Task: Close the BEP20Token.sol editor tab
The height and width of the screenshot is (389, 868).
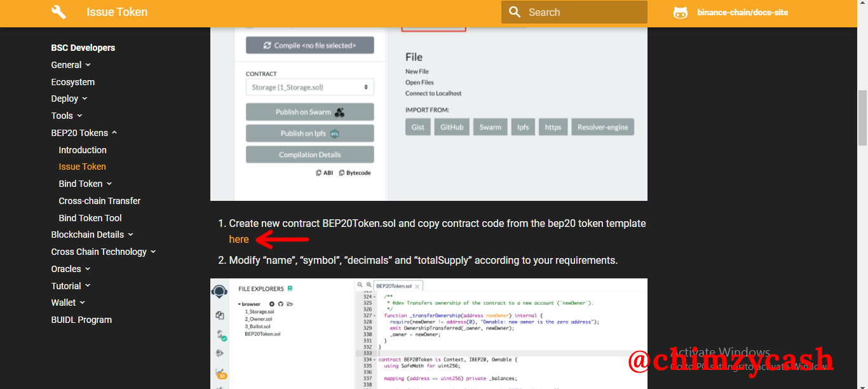Action: point(417,286)
